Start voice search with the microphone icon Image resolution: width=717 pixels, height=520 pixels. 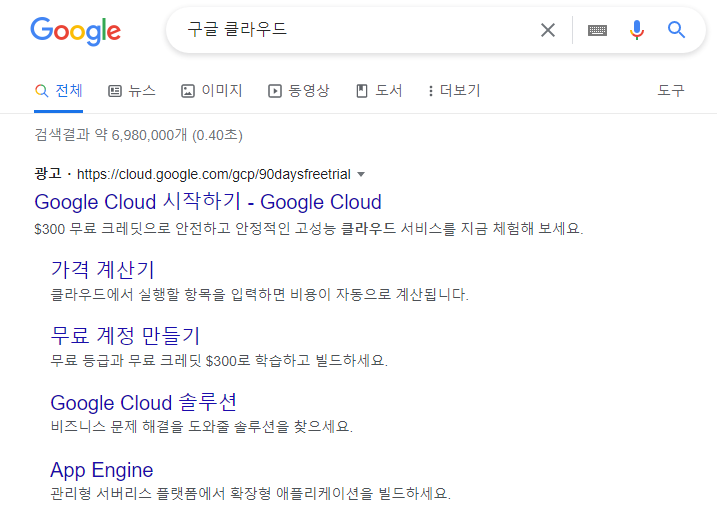coord(637,30)
